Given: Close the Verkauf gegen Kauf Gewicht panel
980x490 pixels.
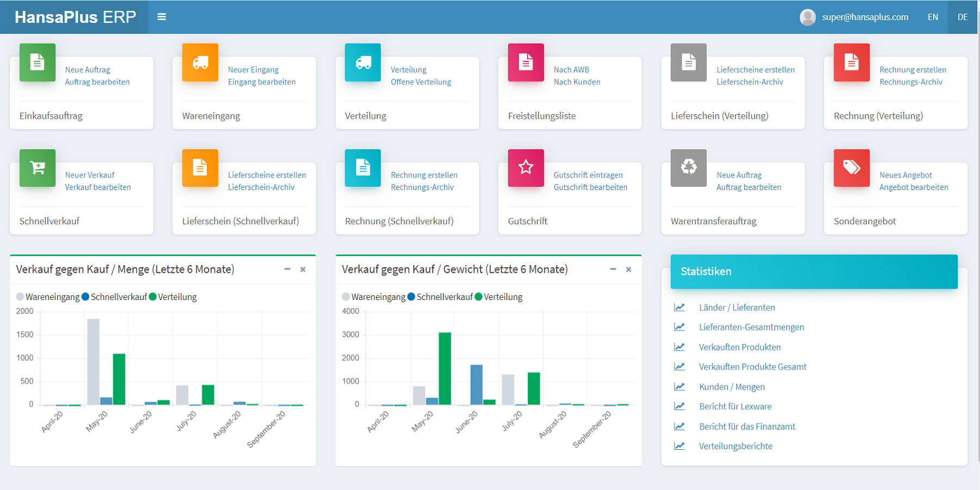Looking at the screenshot, I should click(628, 269).
